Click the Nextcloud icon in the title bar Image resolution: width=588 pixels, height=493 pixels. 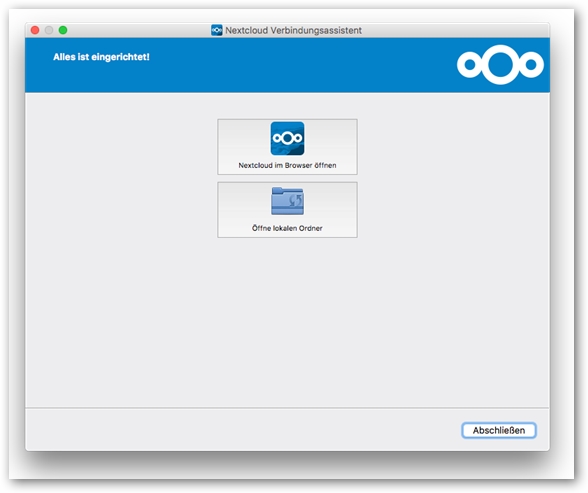pyautogui.click(x=216, y=30)
